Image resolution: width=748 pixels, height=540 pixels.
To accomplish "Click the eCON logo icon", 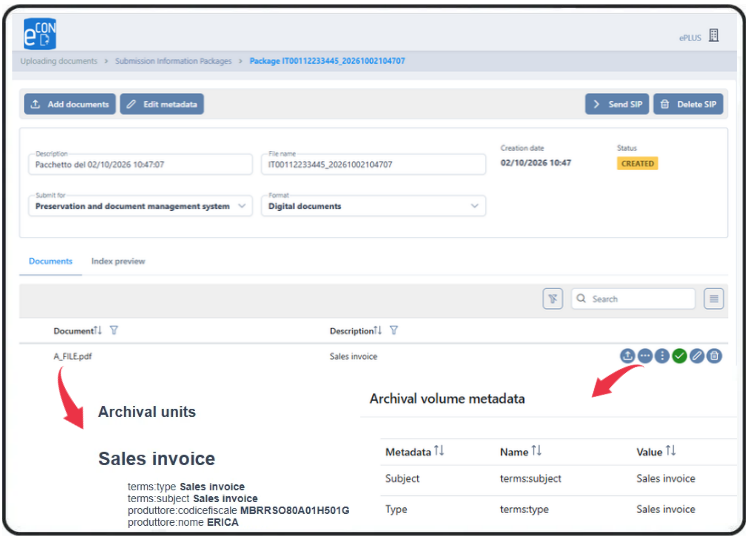I will 40,34.
